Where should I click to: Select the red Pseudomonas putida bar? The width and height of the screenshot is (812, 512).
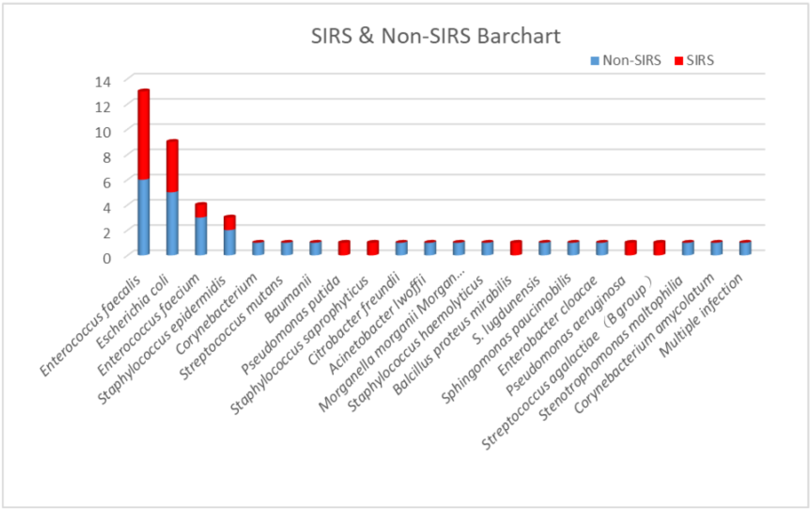pyautogui.click(x=344, y=248)
